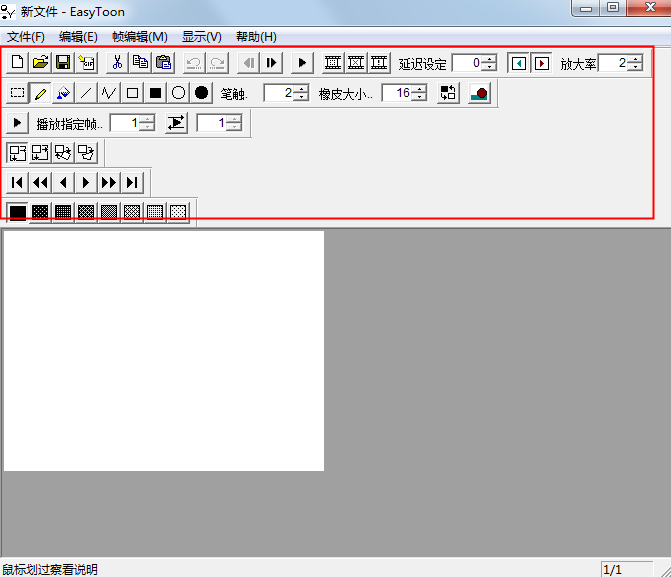Click the green left-arrow frame icon
The height and width of the screenshot is (577, 671).
click(x=518, y=63)
